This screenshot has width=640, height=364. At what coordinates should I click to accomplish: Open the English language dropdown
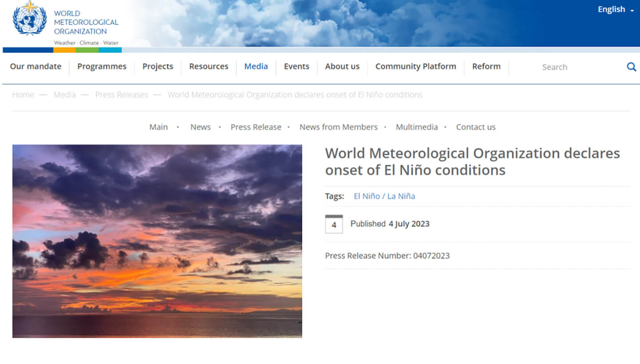pyautogui.click(x=616, y=10)
